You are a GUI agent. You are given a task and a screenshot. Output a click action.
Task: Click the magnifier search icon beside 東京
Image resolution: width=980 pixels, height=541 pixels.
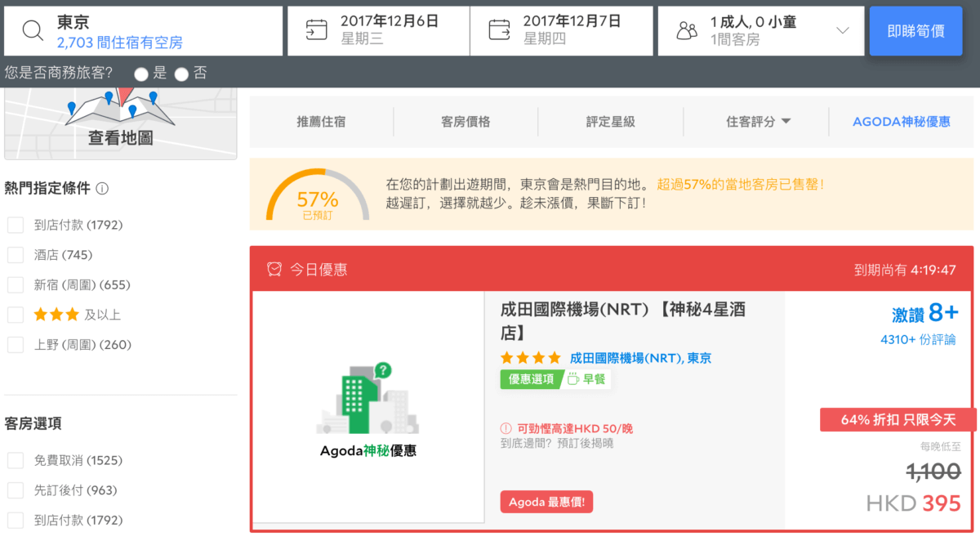(33, 31)
